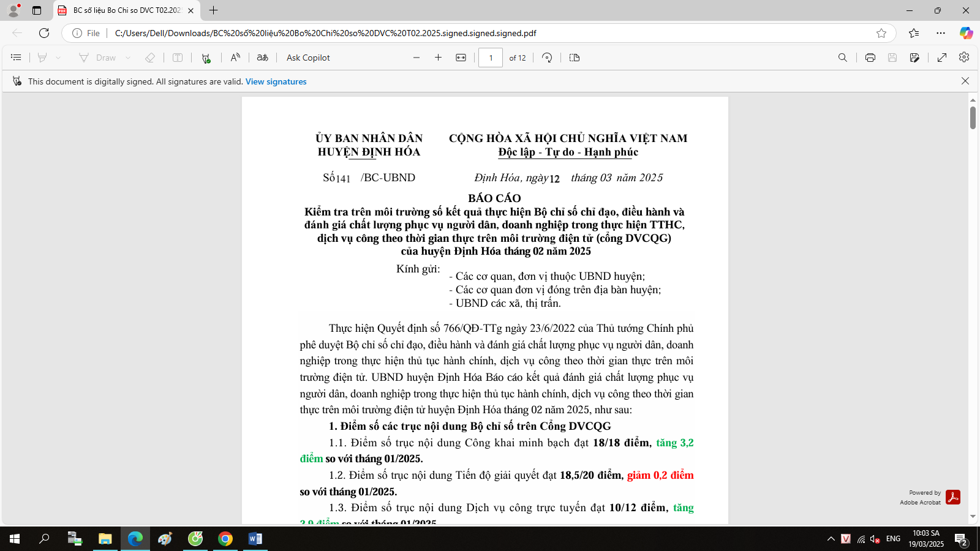
Task: Click the Translate icon in toolbar
Action: click(x=262, y=58)
